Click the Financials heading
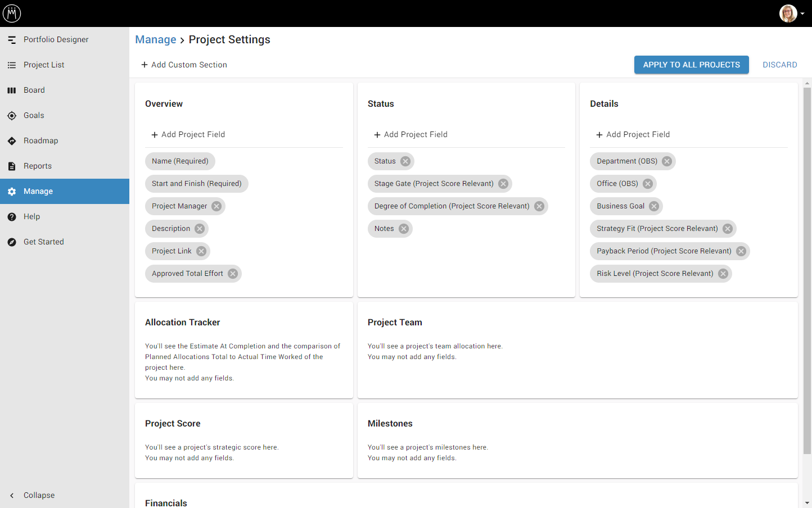 pyautogui.click(x=166, y=503)
